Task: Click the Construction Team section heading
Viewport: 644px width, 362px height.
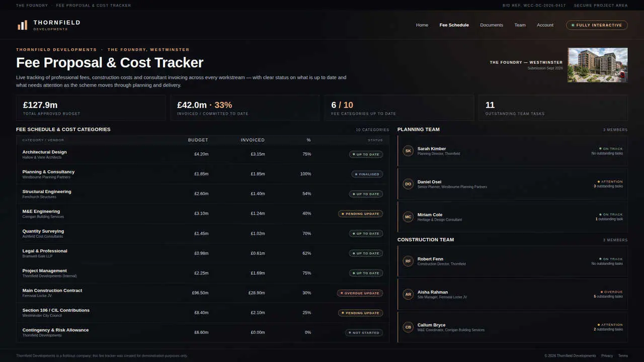Action: coord(426,240)
